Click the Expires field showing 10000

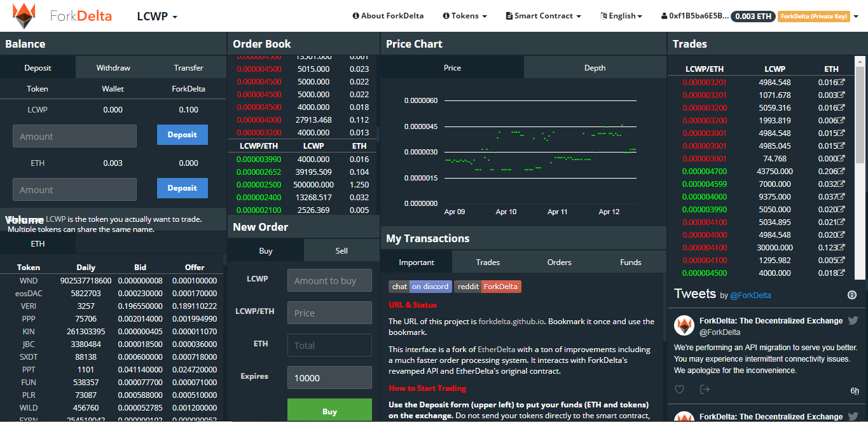pyautogui.click(x=329, y=378)
